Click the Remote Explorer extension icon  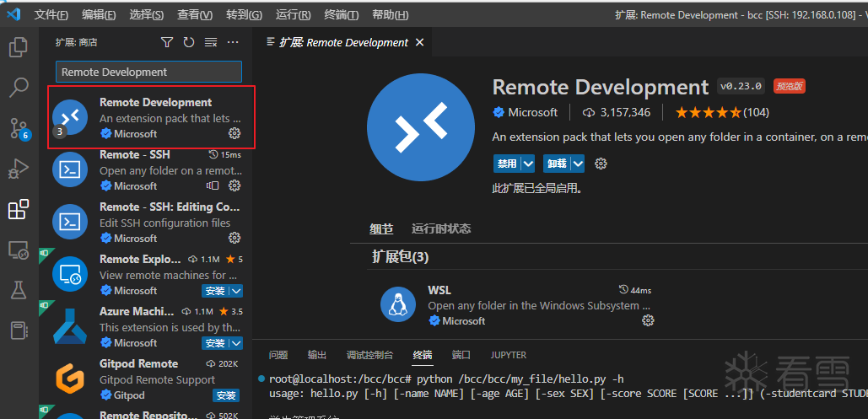pos(70,274)
